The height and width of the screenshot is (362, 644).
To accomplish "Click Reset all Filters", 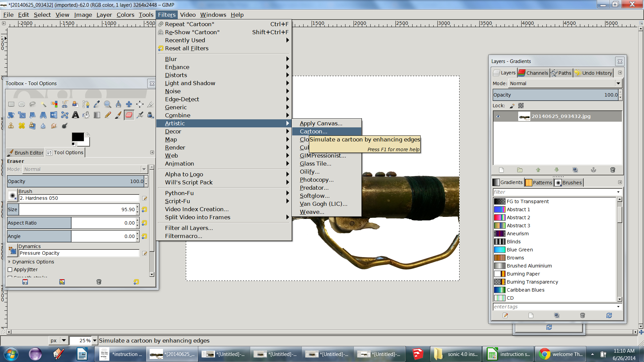I will point(224,48).
